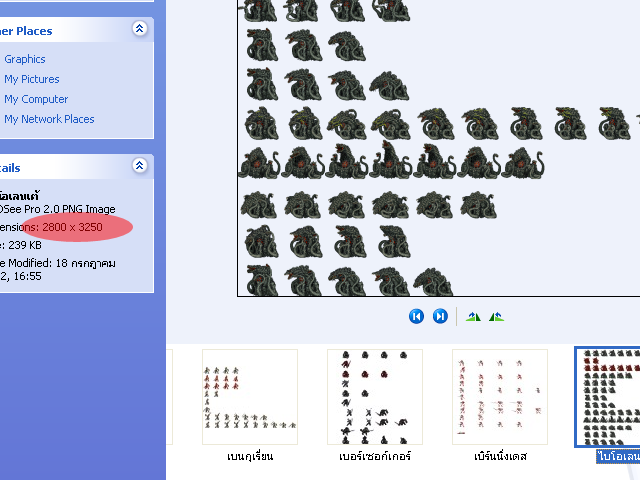Click the large sprite sheet preview image
This screenshot has height=480, width=640.
tap(439, 148)
